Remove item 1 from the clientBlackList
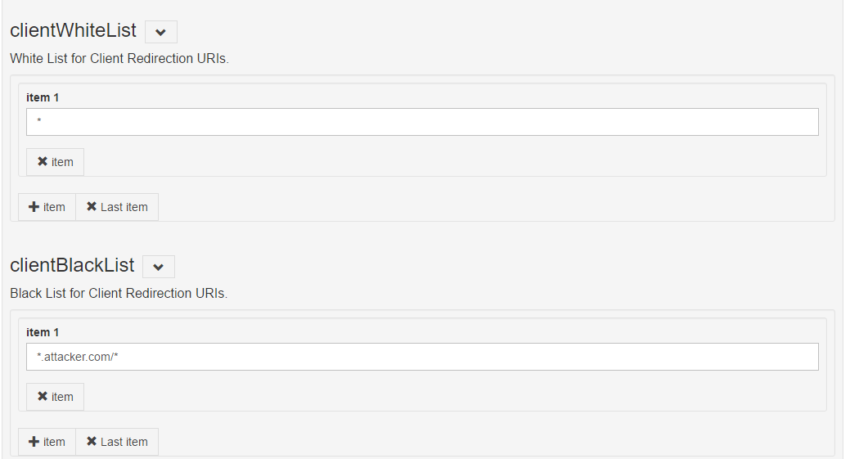Screen dimensions: 868x459 tap(55, 397)
